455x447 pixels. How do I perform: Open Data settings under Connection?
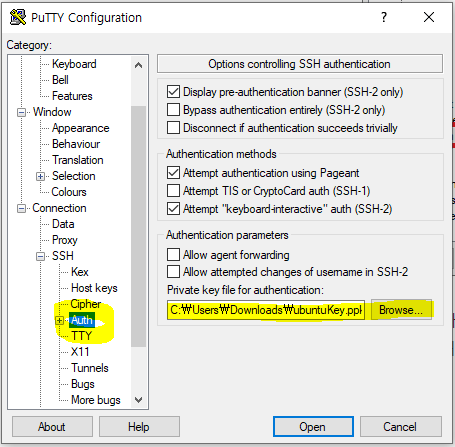[x=63, y=224]
